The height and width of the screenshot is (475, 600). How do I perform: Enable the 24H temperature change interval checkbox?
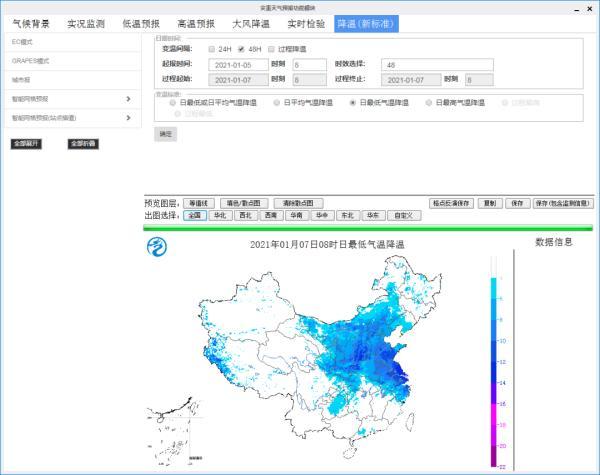pyautogui.click(x=211, y=48)
